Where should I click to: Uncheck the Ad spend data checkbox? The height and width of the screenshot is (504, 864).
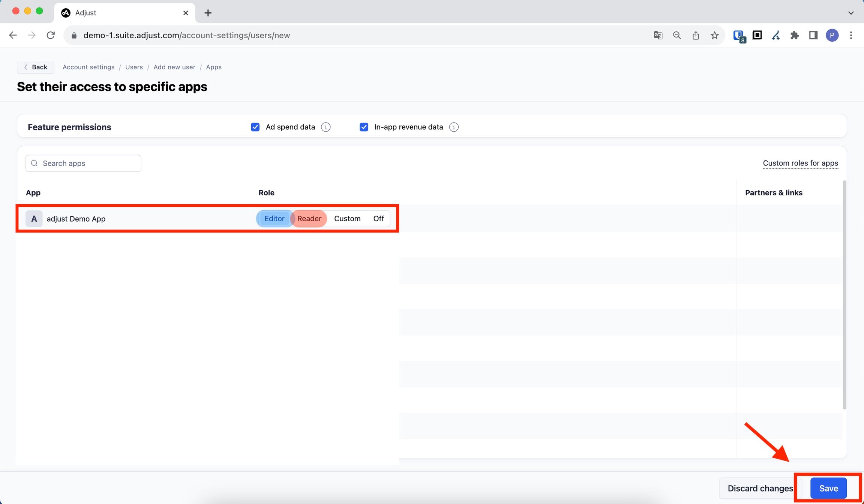click(x=255, y=127)
